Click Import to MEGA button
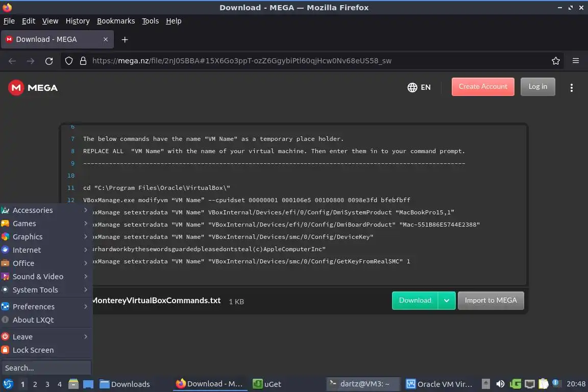 tap(491, 301)
